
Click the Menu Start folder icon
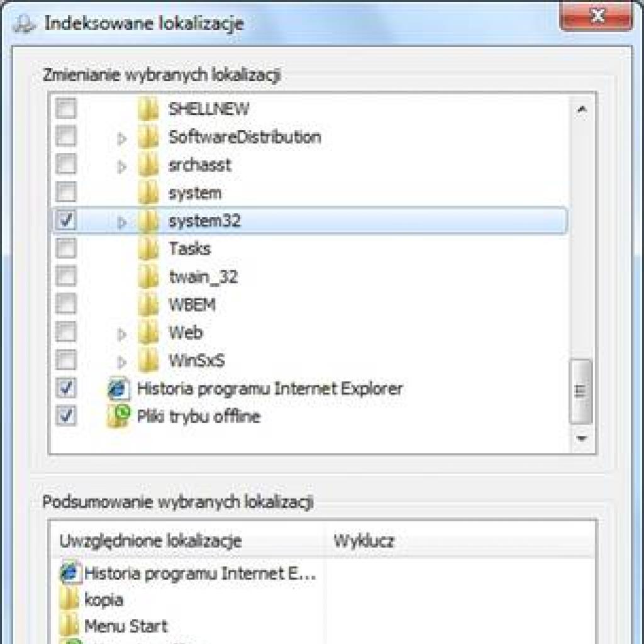click(x=69, y=626)
